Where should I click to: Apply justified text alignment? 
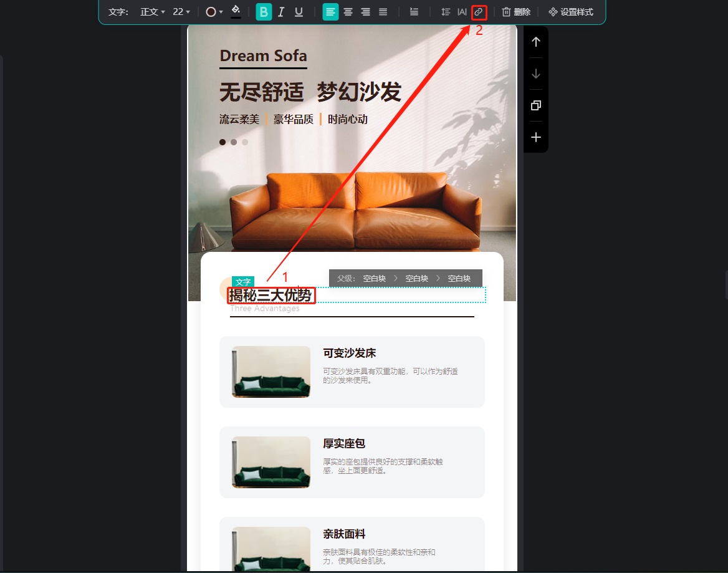(x=383, y=12)
